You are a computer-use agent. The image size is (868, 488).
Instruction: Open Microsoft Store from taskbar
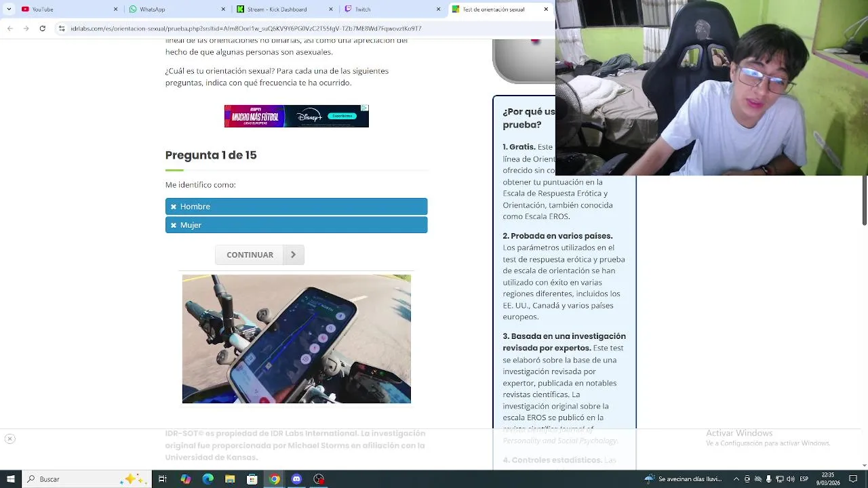tap(252, 479)
